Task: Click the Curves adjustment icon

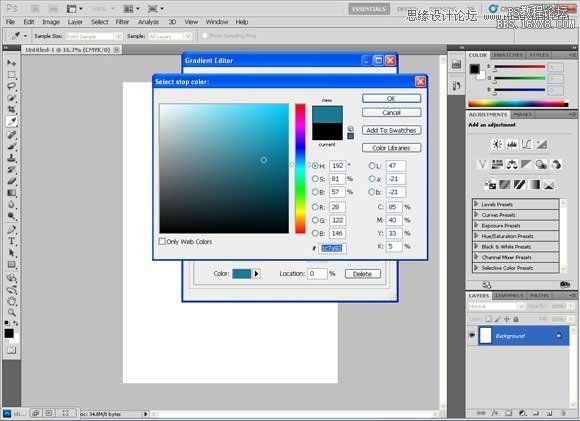Action: tap(526, 144)
